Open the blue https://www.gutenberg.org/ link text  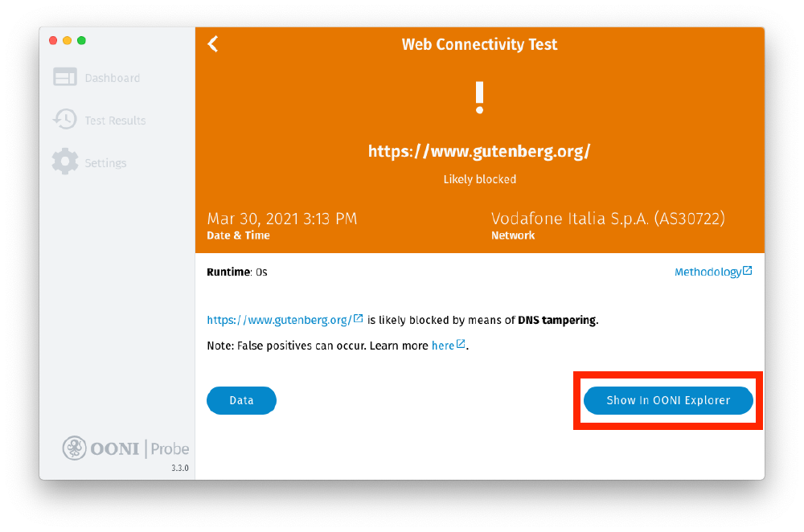click(x=279, y=320)
